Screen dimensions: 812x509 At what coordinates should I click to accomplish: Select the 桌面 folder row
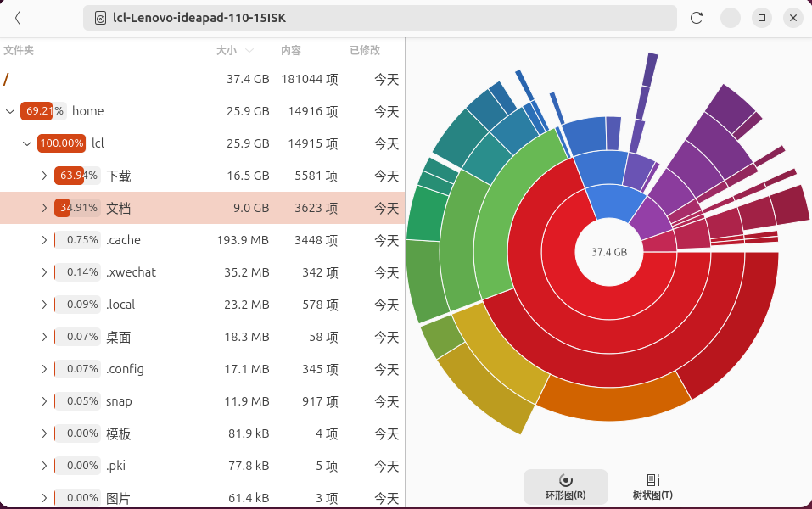(119, 337)
